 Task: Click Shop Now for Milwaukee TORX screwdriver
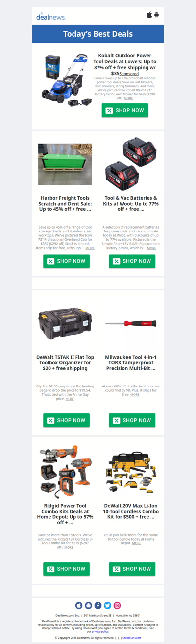pos(132,420)
